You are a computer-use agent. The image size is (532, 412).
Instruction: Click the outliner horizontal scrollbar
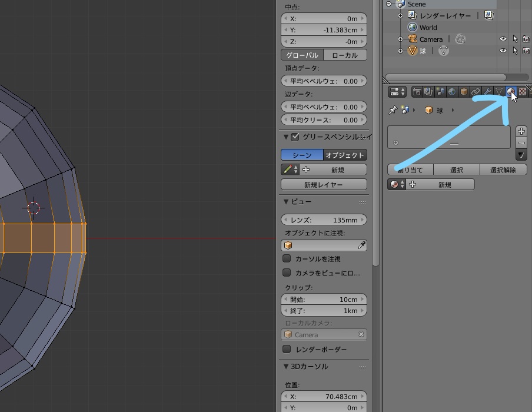(x=446, y=77)
